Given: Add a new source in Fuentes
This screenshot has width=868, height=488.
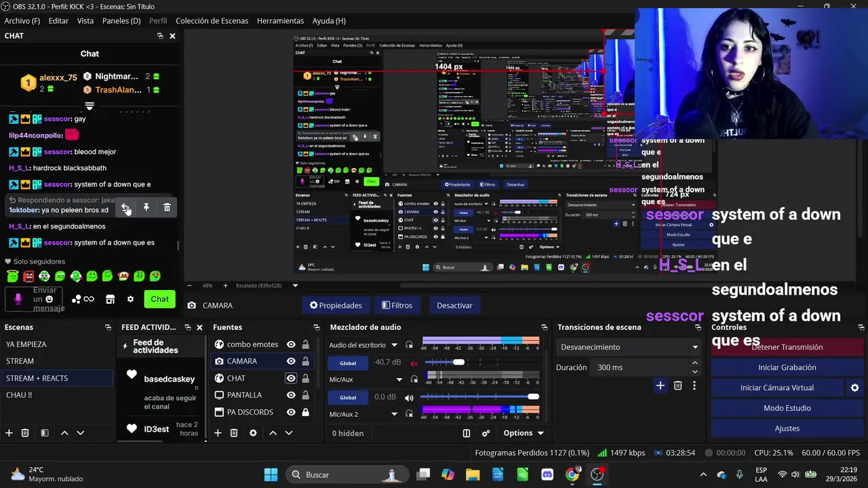Looking at the screenshot, I should click(x=218, y=432).
